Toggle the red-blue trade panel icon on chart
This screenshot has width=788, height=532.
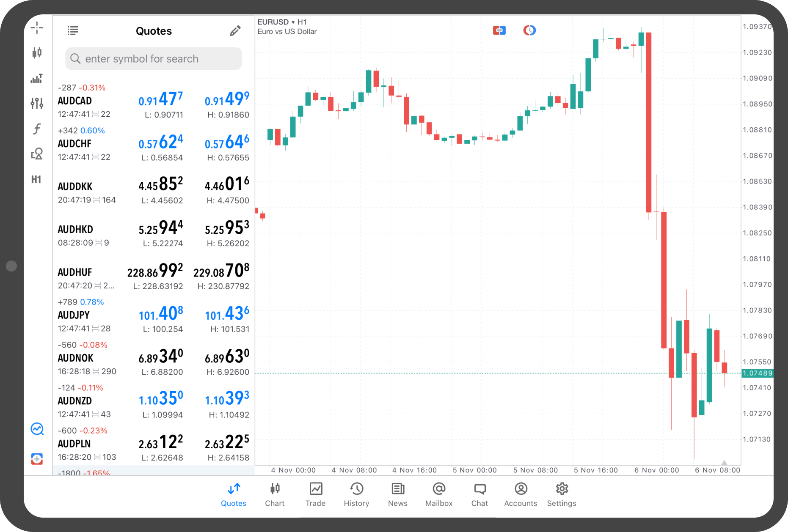pos(499,30)
